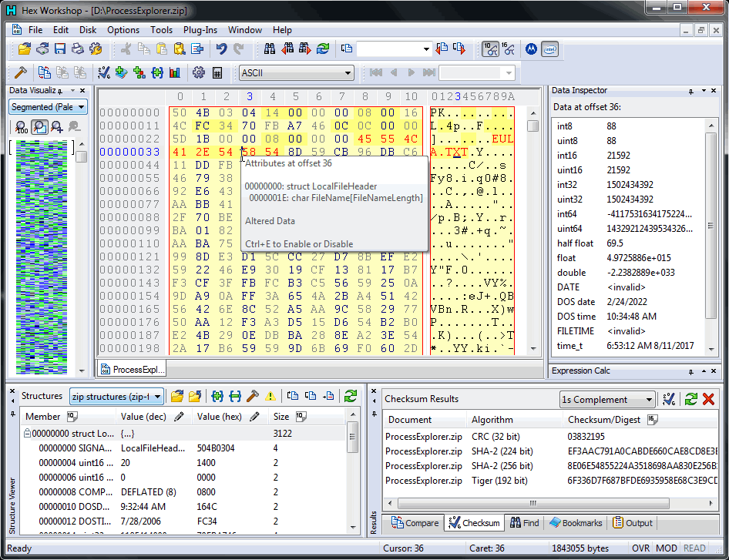The height and width of the screenshot is (560, 729).
Task: Close Checksum Results with the red X button
Action: click(x=710, y=399)
